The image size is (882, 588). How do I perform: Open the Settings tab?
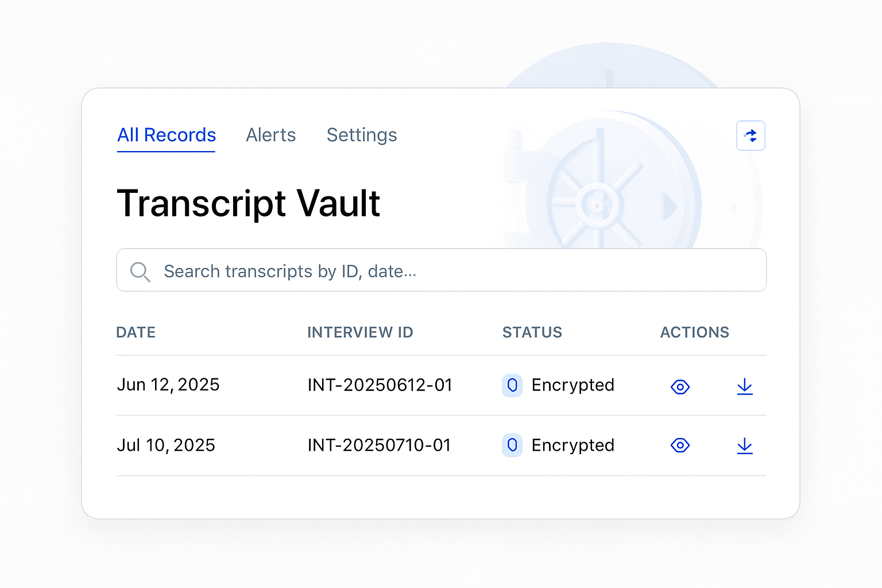(362, 135)
